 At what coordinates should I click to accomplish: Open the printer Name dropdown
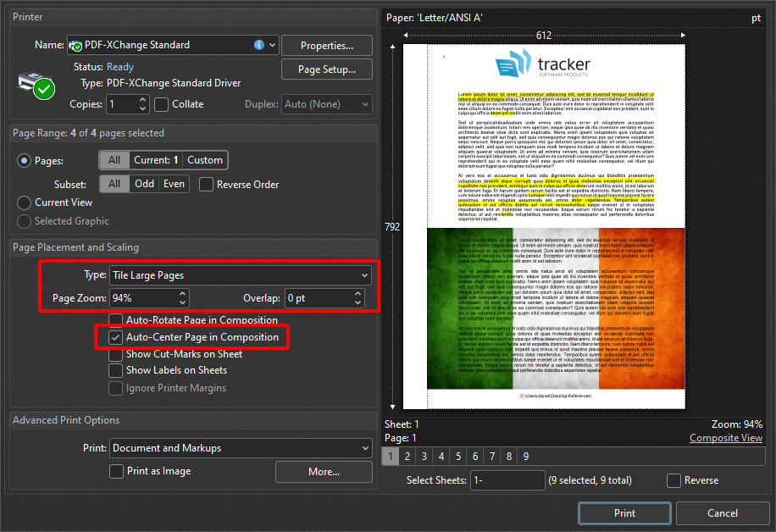(x=272, y=45)
